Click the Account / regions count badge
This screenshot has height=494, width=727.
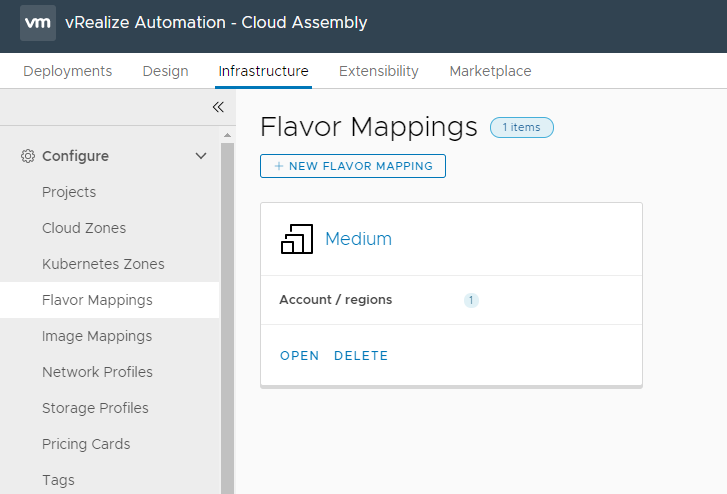(471, 300)
